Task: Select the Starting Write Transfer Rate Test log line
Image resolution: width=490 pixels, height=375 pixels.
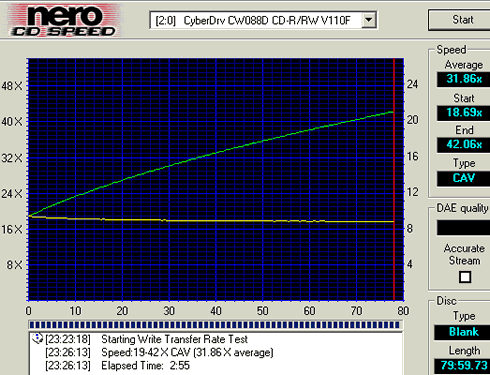Action: [147, 339]
